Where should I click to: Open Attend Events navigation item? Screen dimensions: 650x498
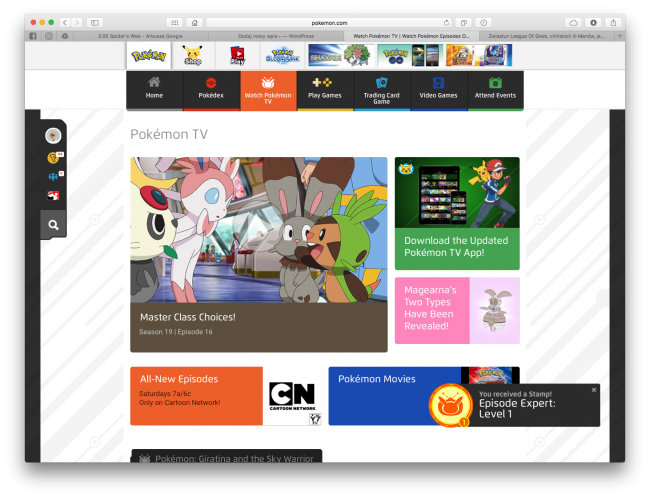click(x=495, y=90)
